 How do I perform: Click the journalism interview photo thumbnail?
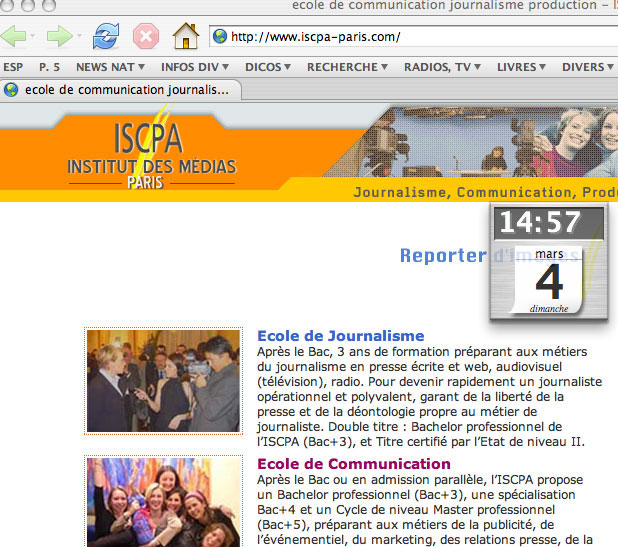(x=163, y=381)
